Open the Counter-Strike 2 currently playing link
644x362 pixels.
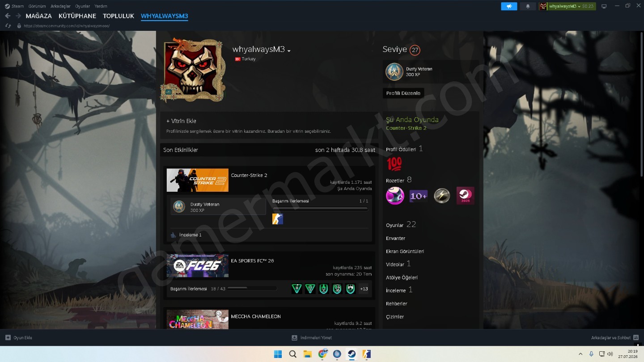[x=406, y=128]
